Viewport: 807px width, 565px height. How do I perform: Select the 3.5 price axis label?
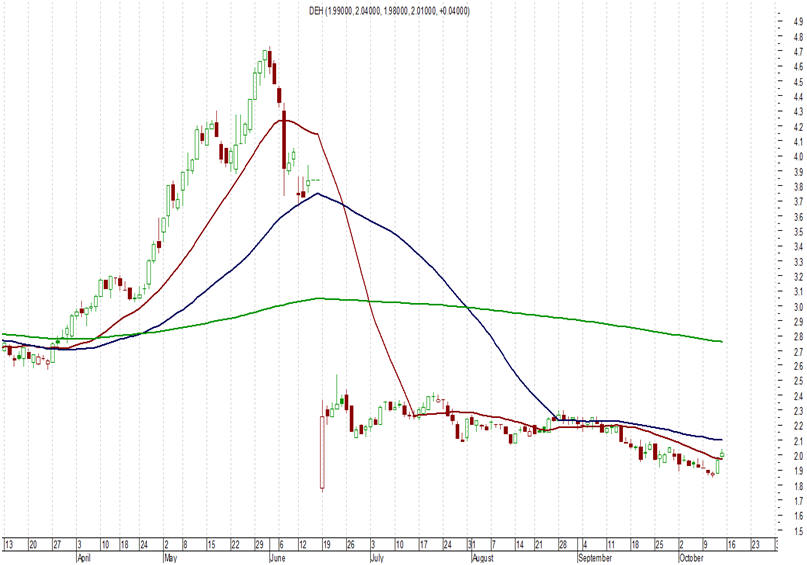[798, 232]
